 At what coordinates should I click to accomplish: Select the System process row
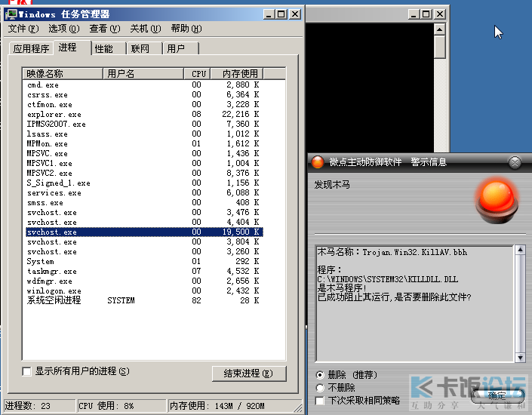pos(144,262)
